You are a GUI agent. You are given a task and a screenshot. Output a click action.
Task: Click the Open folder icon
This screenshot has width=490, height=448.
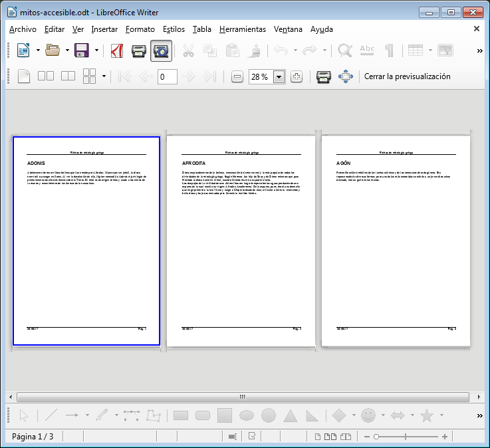(53, 51)
